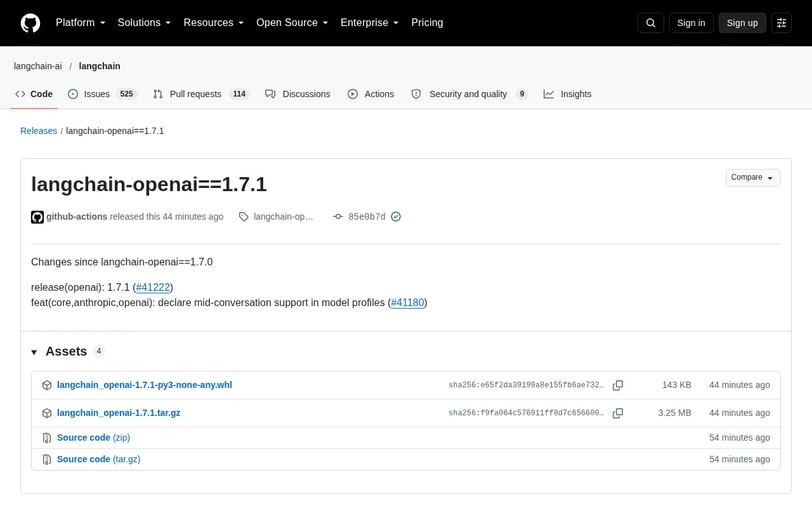Click the github-actions avatar icon
812x508 pixels.
point(37,217)
